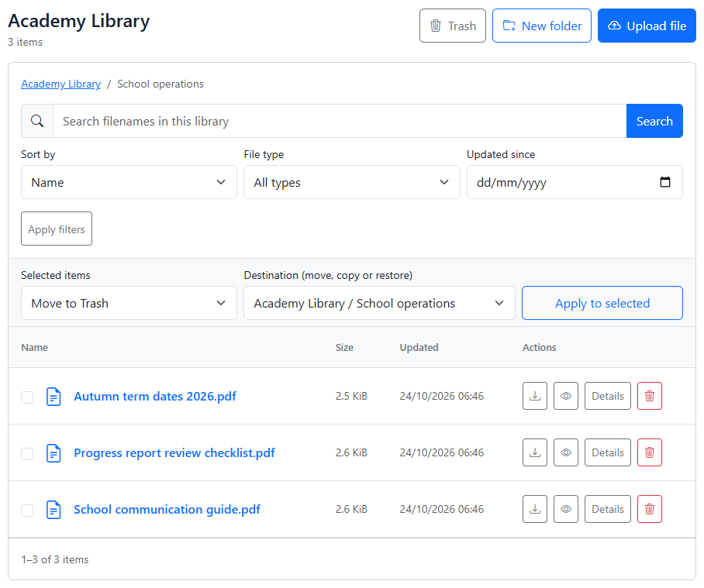Image resolution: width=704 pixels, height=588 pixels.
Task: Delete School communication guide.pdf with trash icon
Action: (x=649, y=509)
